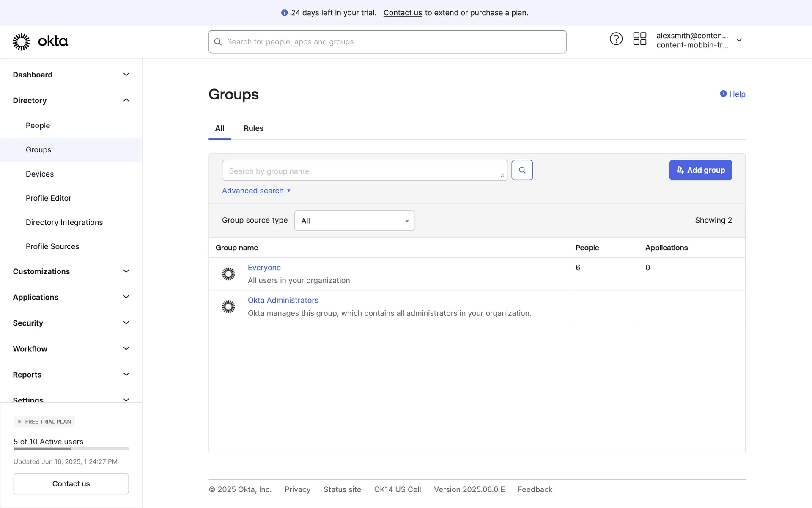Open the apps grid icon
This screenshot has height=508, width=812.
coord(639,39)
